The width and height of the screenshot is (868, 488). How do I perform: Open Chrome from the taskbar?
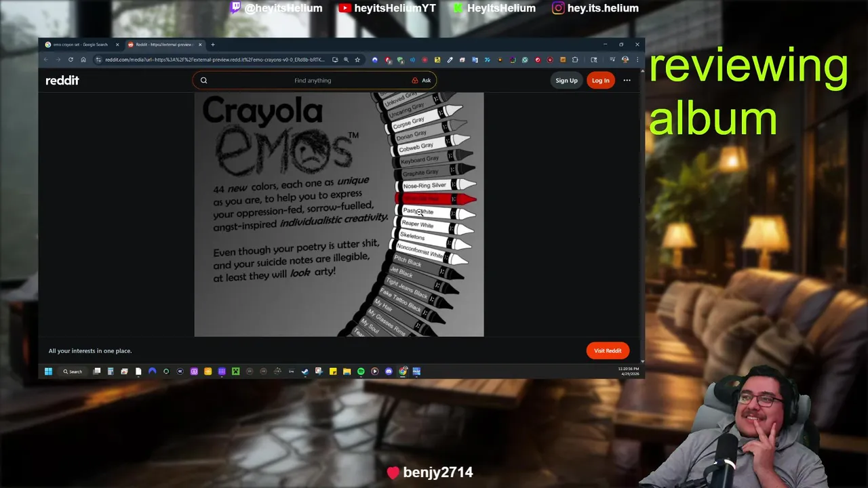click(403, 371)
